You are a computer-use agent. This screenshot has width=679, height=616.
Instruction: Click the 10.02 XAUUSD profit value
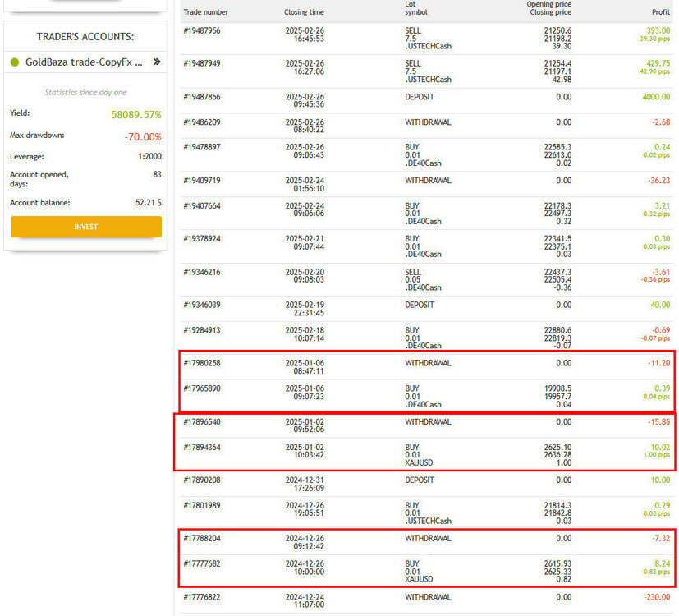point(660,448)
